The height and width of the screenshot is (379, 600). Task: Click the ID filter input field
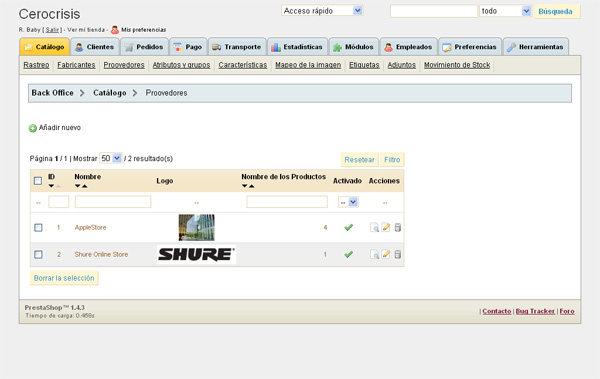(59, 201)
